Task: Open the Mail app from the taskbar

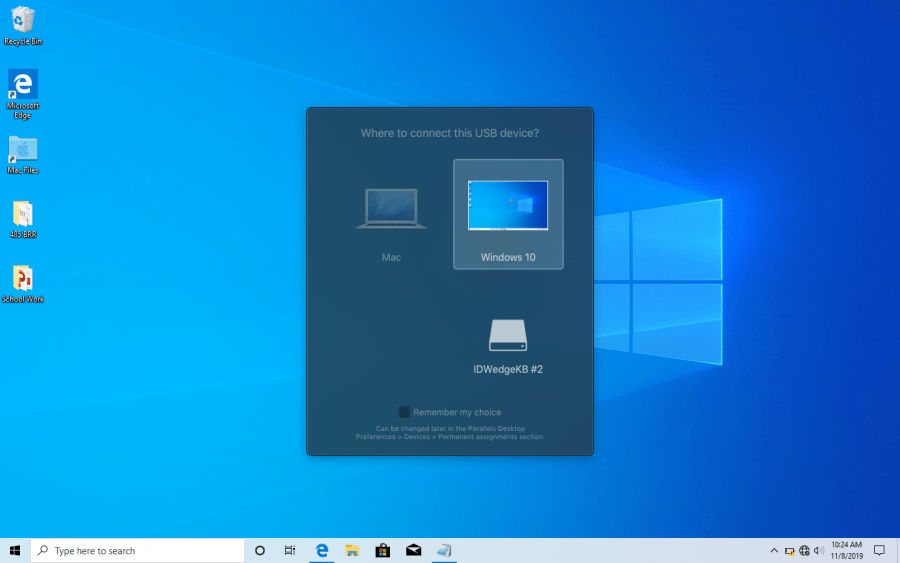Action: [x=413, y=550]
